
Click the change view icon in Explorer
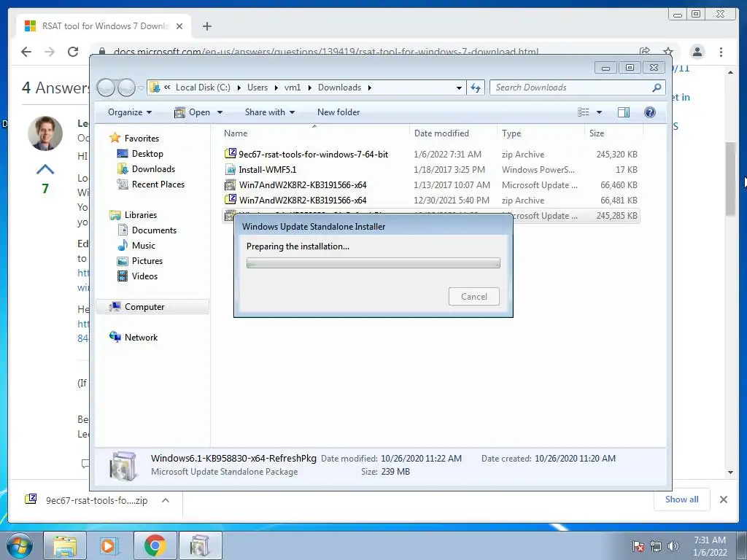(x=583, y=112)
